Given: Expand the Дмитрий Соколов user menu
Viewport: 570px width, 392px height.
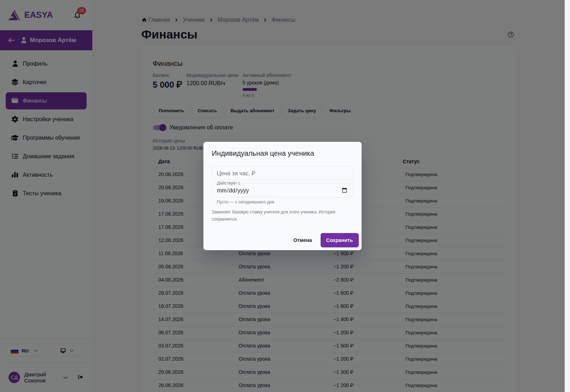Looking at the screenshot, I should point(66,377).
